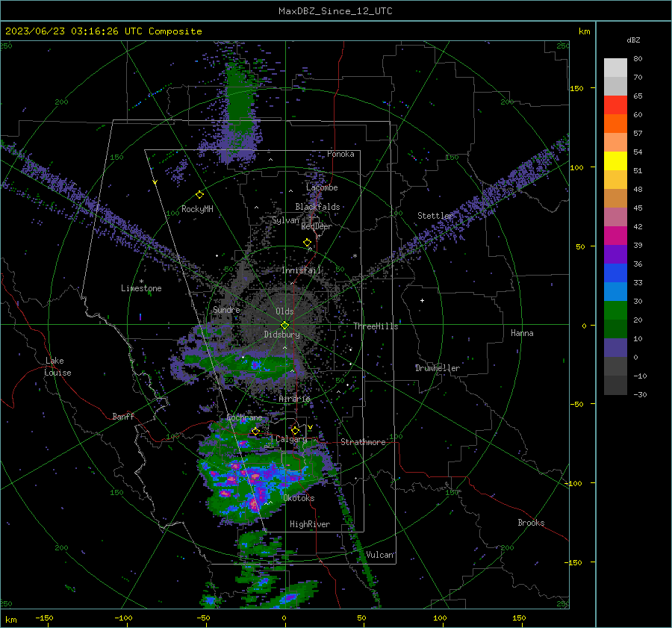Click the radar site diamond at Olds
This screenshot has height=628, width=672.
[285, 325]
